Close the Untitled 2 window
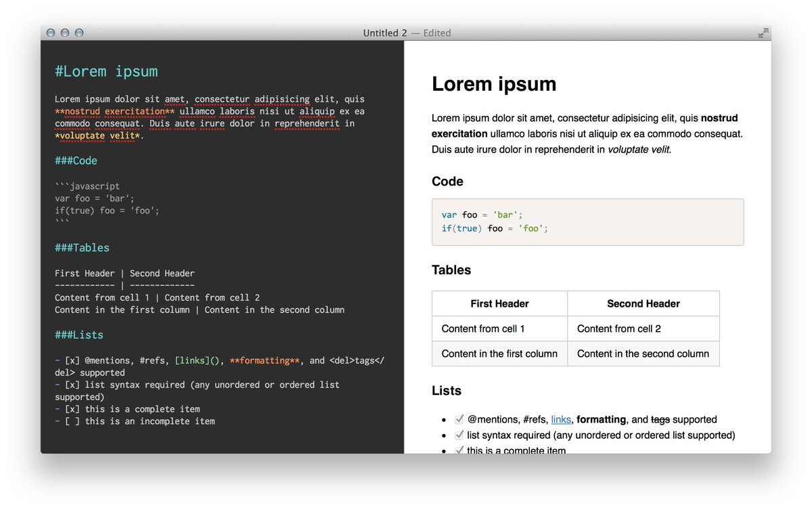Image resolution: width=812 pixels, height=510 pixels. tap(51, 33)
